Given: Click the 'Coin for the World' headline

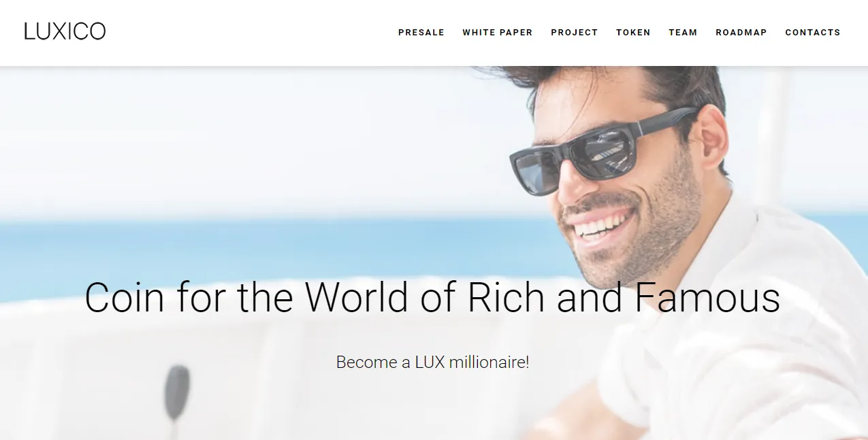Looking at the screenshot, I should (432, 297).
